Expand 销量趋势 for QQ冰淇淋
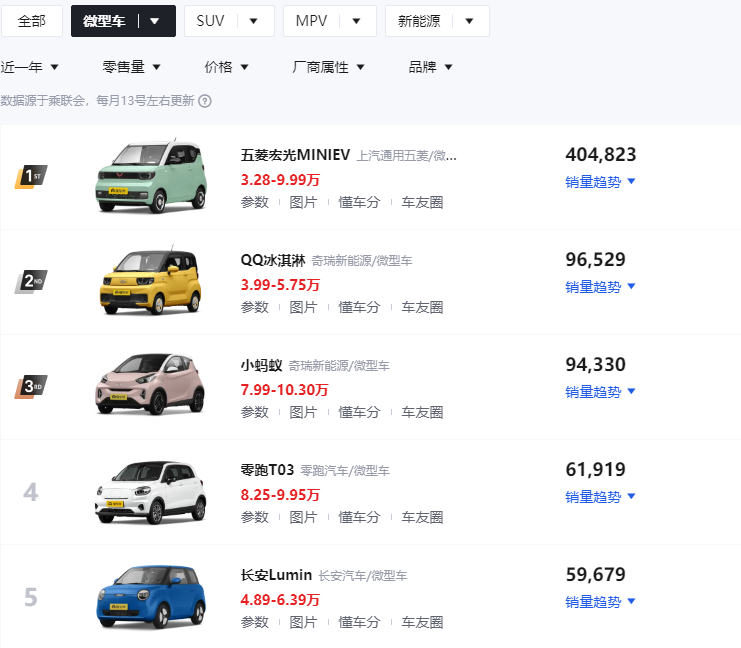 point(600,286)
